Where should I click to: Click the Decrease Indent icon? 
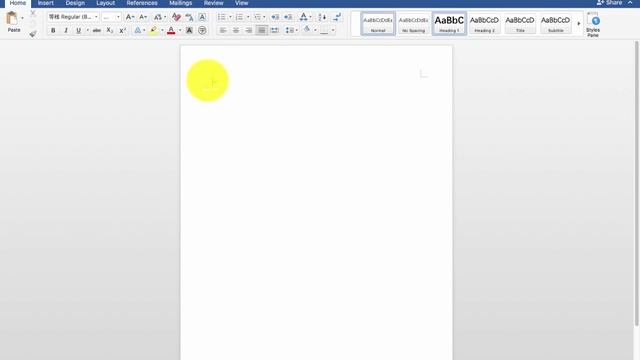coord(275,17)
